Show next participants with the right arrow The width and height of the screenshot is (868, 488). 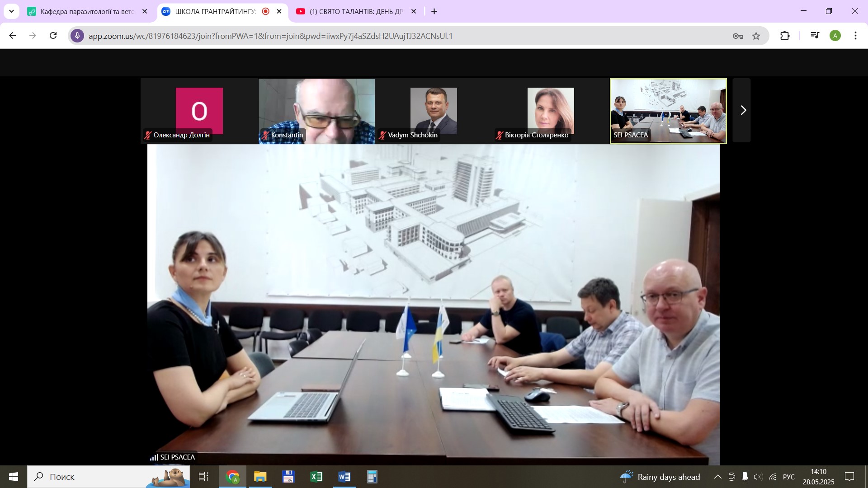(742, 110)
